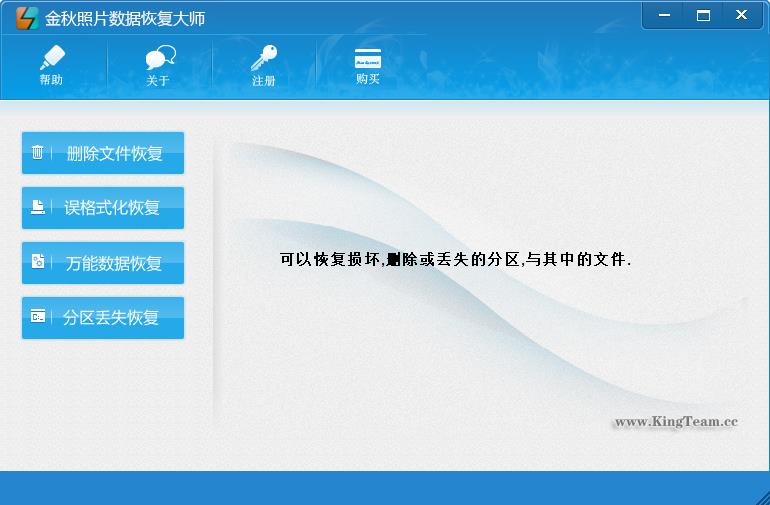Image resolution: width=770 pixels, height=505 pixels.
Task: Choose the 误格式化恢复 button text
Action: (112, 208)
